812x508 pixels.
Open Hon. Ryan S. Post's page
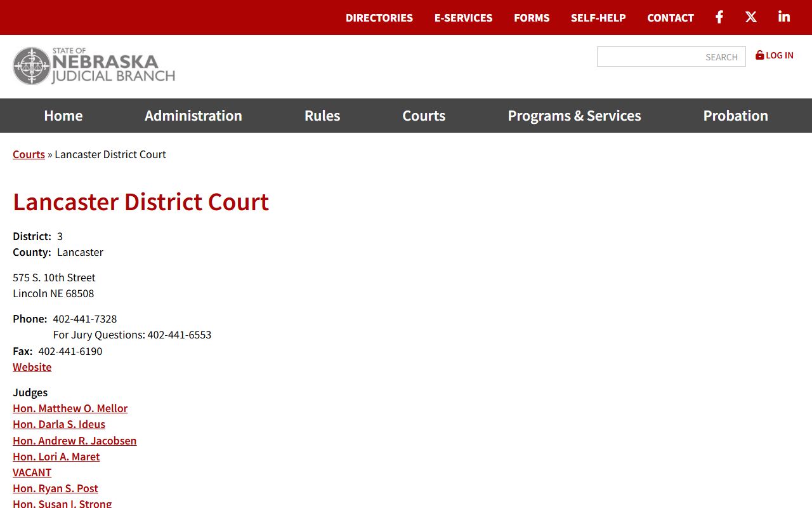55,488
